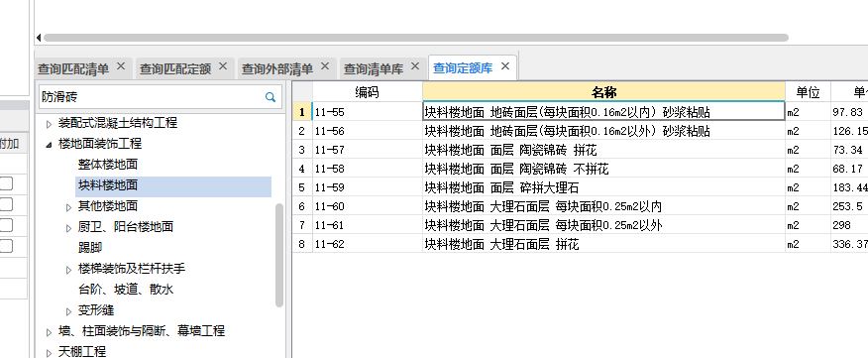Select the 地砖面层(每块面积0.16m2以外) 砂浆粘贴 name cell
This screenshot has width=868, height=358.
pos(604,131)
